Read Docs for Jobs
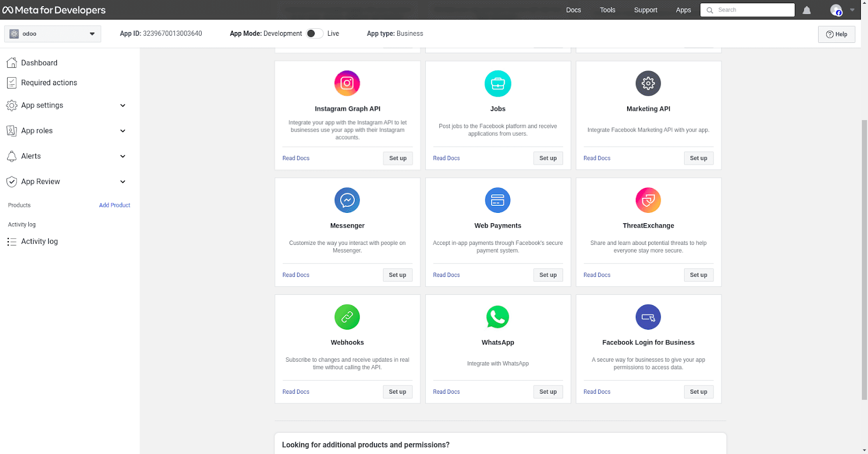This screenshot has height=454, width=868. click(446, 158)
